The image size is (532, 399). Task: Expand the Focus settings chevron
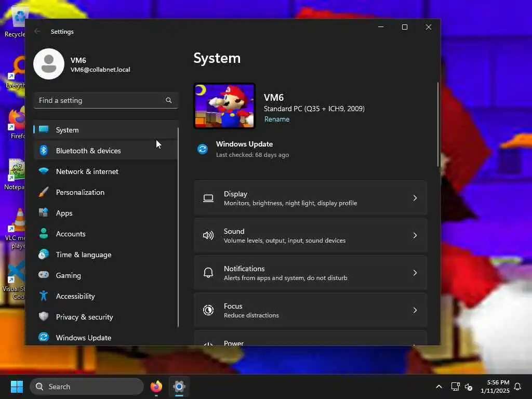click(x=415, y=310)
